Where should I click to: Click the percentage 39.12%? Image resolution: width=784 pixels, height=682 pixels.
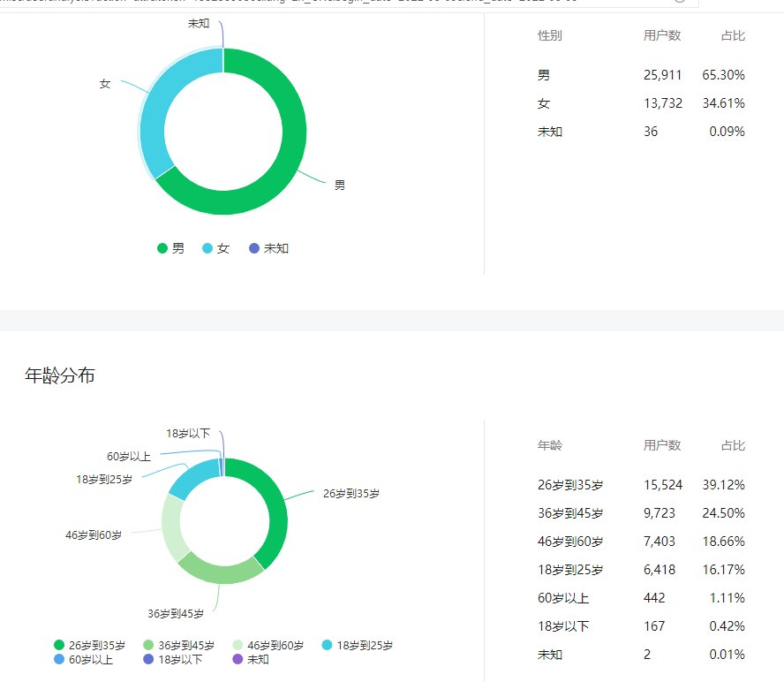(x=723, y=485)
